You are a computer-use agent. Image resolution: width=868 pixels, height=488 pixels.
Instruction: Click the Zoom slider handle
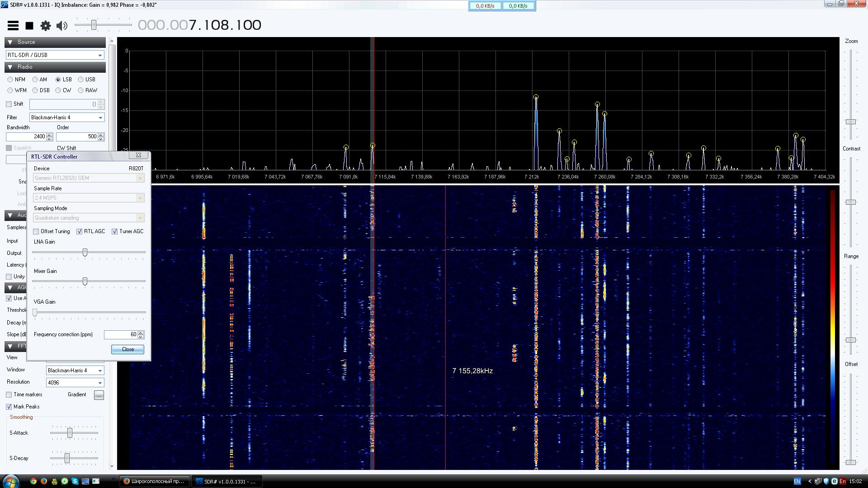click(x=851, y=122)
